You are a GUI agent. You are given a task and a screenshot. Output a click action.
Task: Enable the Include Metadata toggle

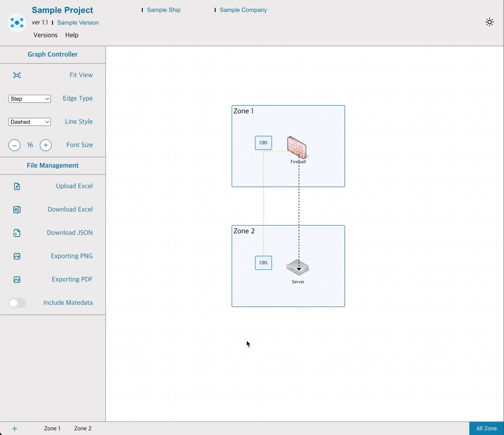pyautogui.click(x=17, y=303)
